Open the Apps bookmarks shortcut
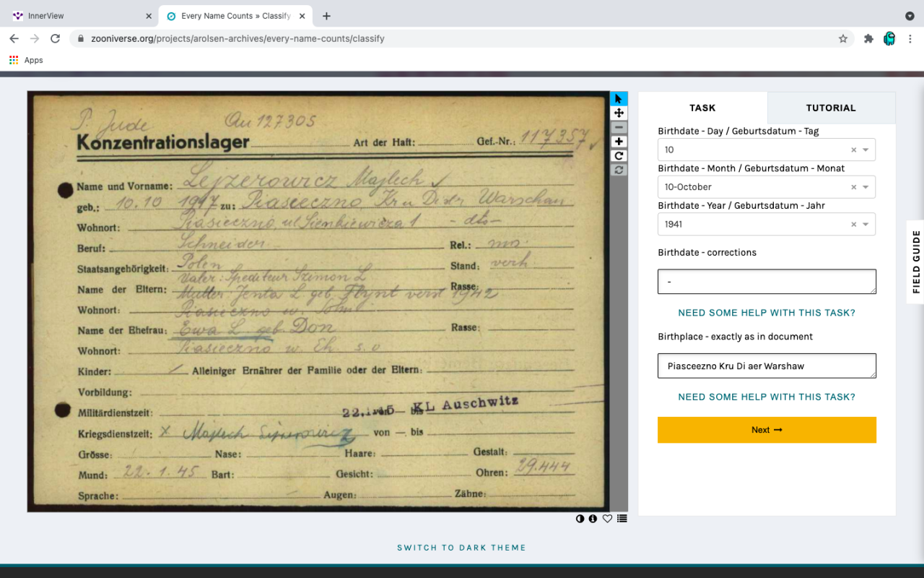 [26, 60]
